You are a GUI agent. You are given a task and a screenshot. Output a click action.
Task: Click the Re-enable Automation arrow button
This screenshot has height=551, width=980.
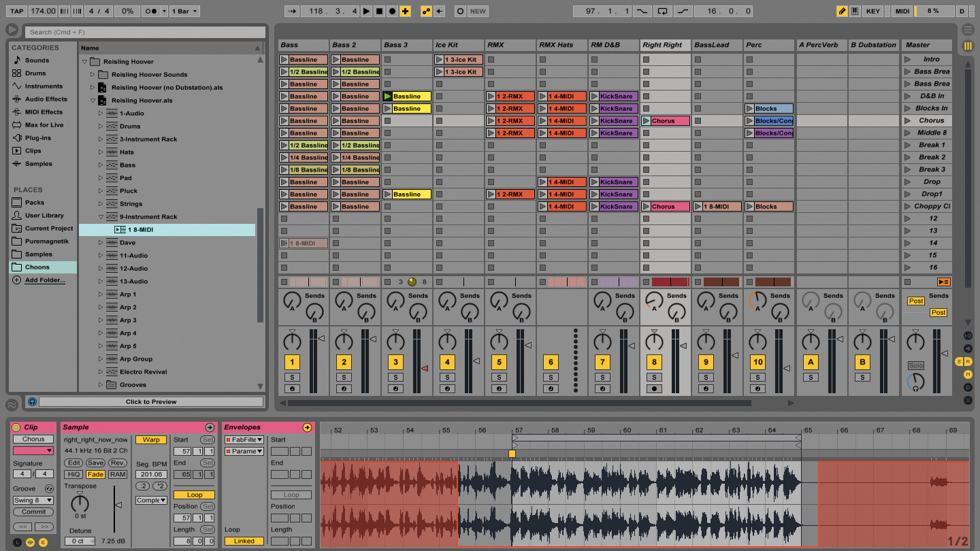[440, 11]
